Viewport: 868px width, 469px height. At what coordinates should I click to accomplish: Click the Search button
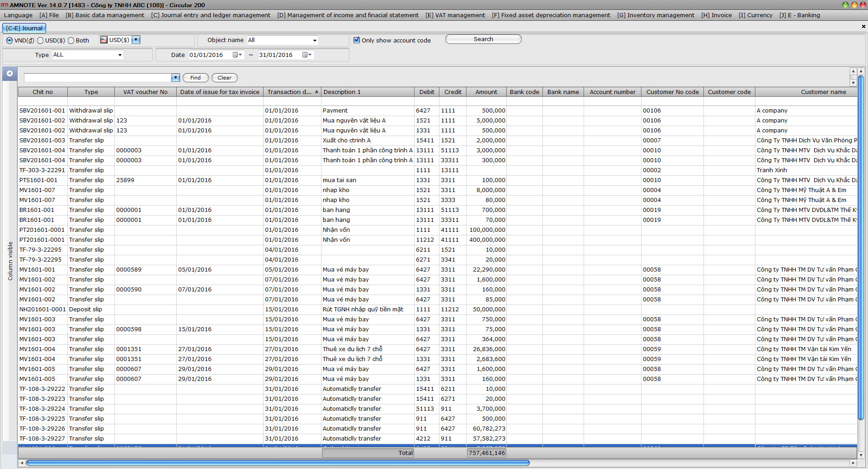tap(483, 39)
